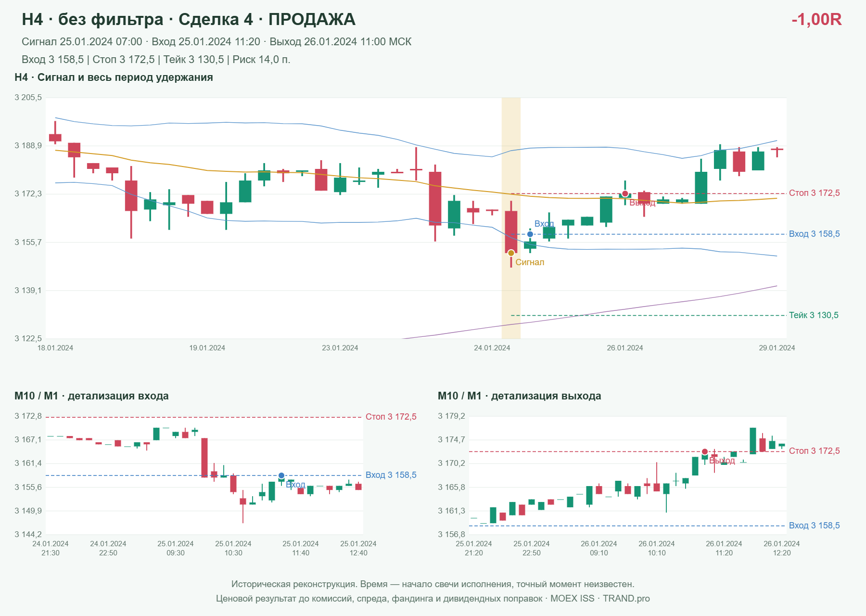Click the 24.01.2024 date on H4 axis
866x616 pixels.
point(492,348)
